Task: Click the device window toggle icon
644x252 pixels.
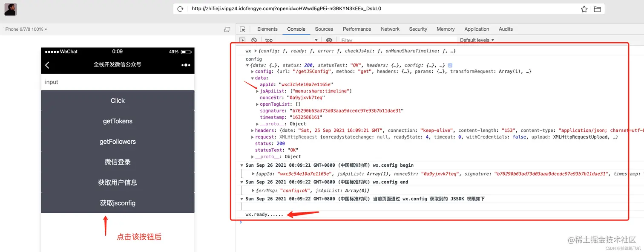Action: [227, 29]
